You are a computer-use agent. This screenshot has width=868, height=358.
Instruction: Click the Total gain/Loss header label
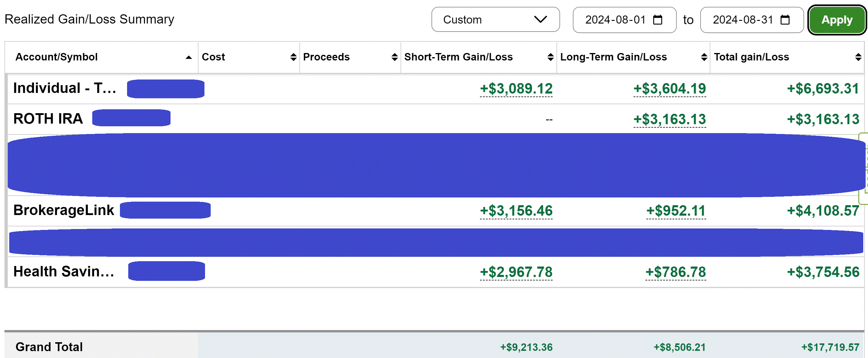click(751, 57)
